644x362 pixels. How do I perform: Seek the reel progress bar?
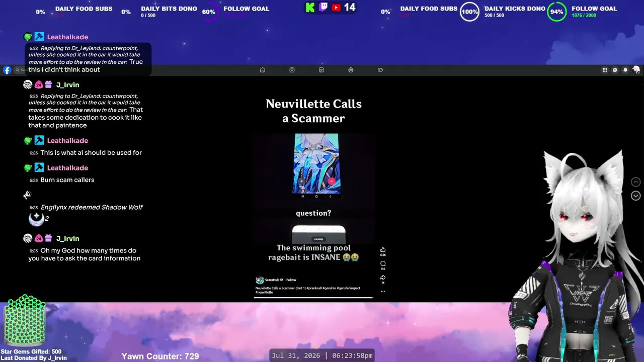(x=313, y=298)
